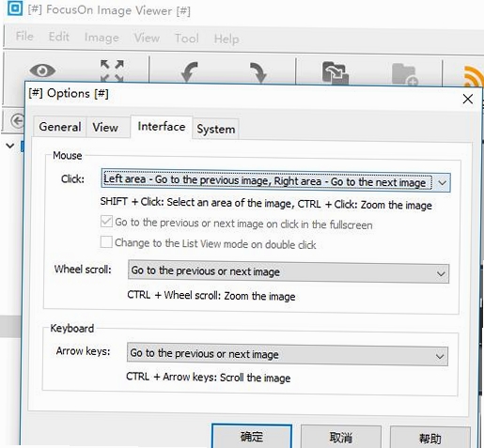This screenshot has height=448, width=484.
Task: Open the View menu in menu bar
Action: pyautogui.click(x=147, y=38)
